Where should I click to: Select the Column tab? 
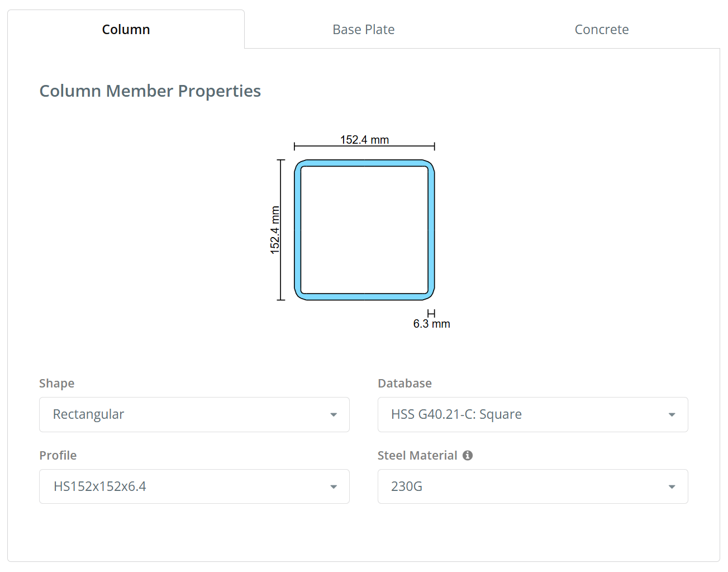point(126,29)
